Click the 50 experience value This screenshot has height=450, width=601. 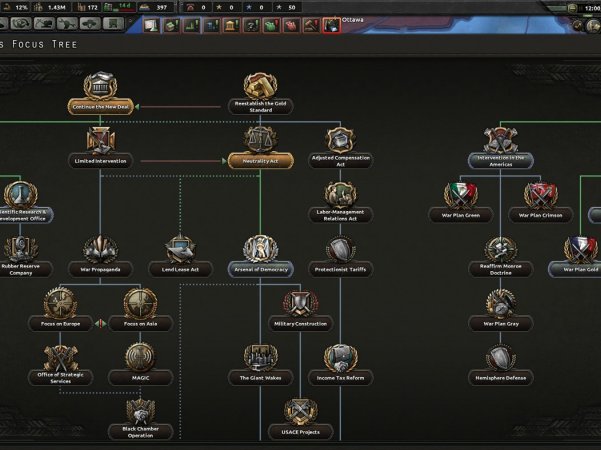tap(291, 7)
